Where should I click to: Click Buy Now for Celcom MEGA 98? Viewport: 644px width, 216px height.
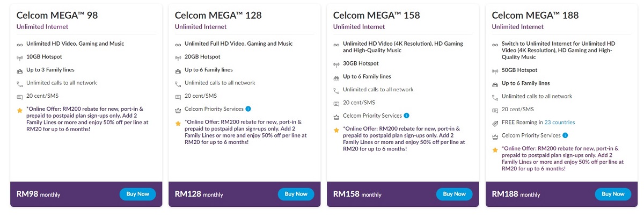[137, 194]
